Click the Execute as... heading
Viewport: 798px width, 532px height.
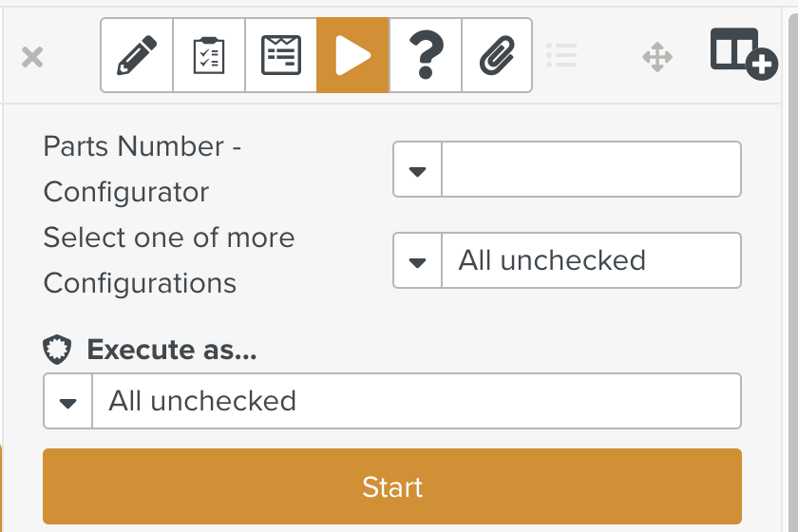172,350
